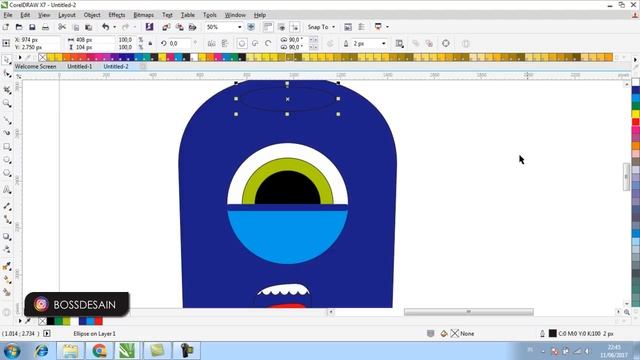Image resolution: width=640 pixels, height=360 pixels.
Task: Click the Print icon in toolbar
Action: tap(45, 27)
